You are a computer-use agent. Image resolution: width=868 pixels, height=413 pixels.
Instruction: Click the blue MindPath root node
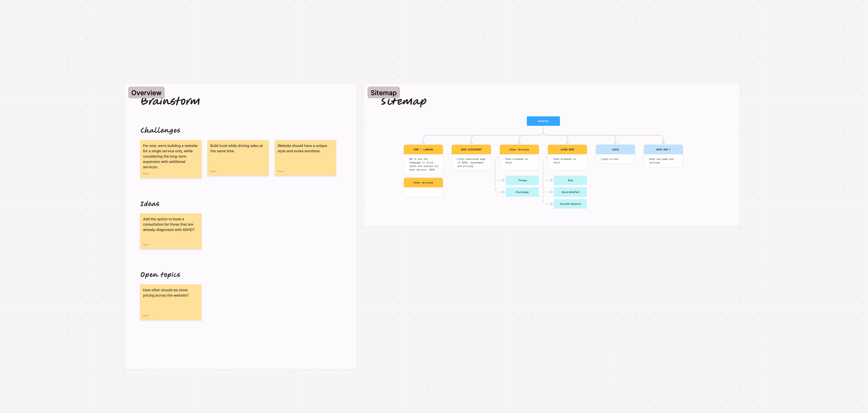543,121
